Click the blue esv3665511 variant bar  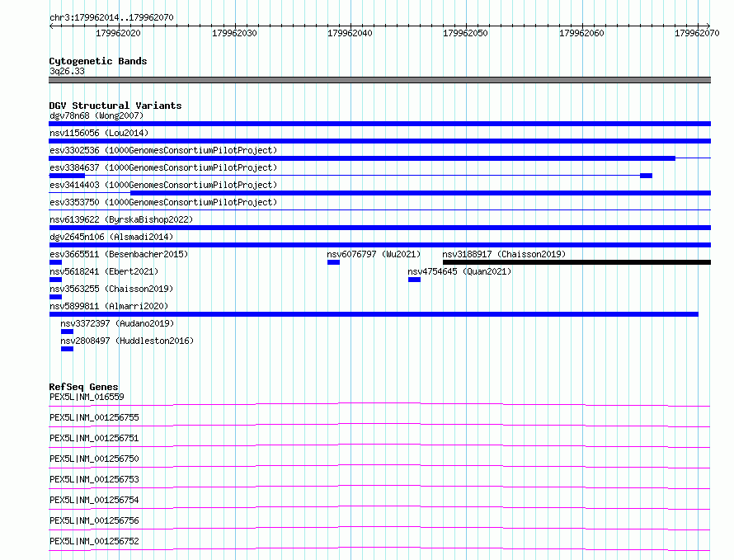(x=56, y=262)
